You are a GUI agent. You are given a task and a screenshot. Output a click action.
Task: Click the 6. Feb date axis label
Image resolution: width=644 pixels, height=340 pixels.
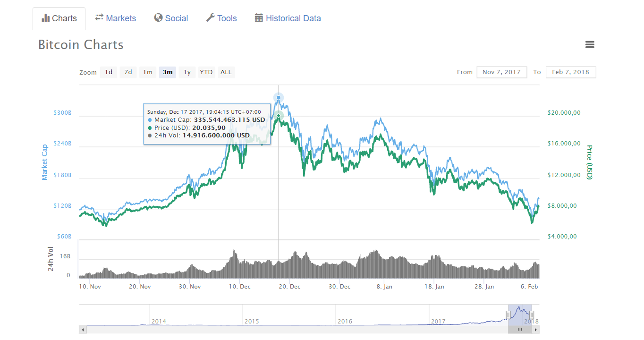click(530, 287)
